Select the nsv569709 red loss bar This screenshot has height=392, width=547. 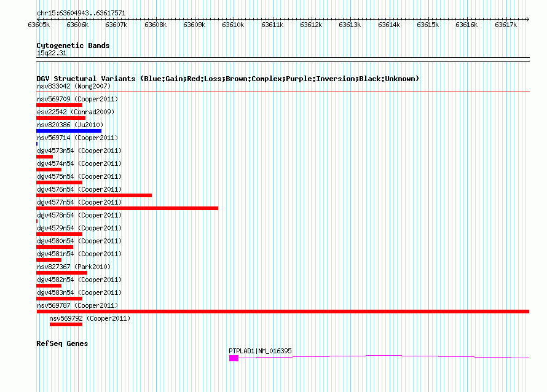pos(59,105)
